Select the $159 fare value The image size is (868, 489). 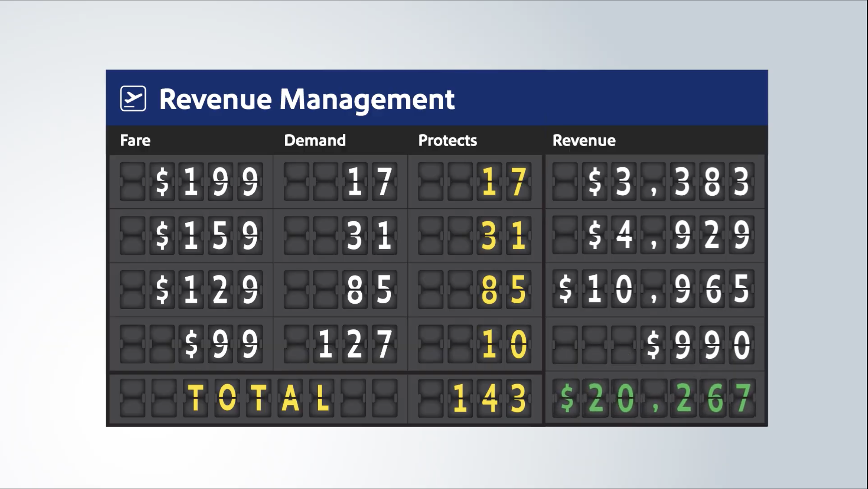(206, 235)
